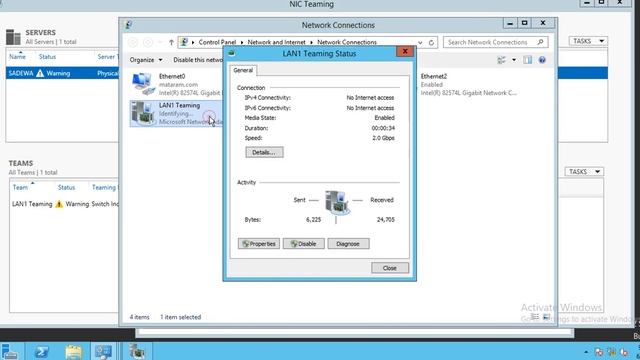Click LAN1 Teaming Status title icon

231,53
